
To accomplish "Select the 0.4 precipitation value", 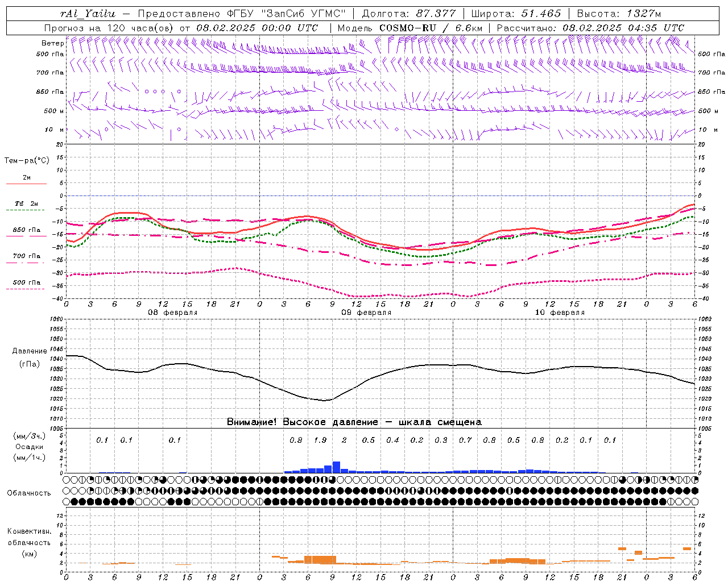I will click(x=392, y=440).
